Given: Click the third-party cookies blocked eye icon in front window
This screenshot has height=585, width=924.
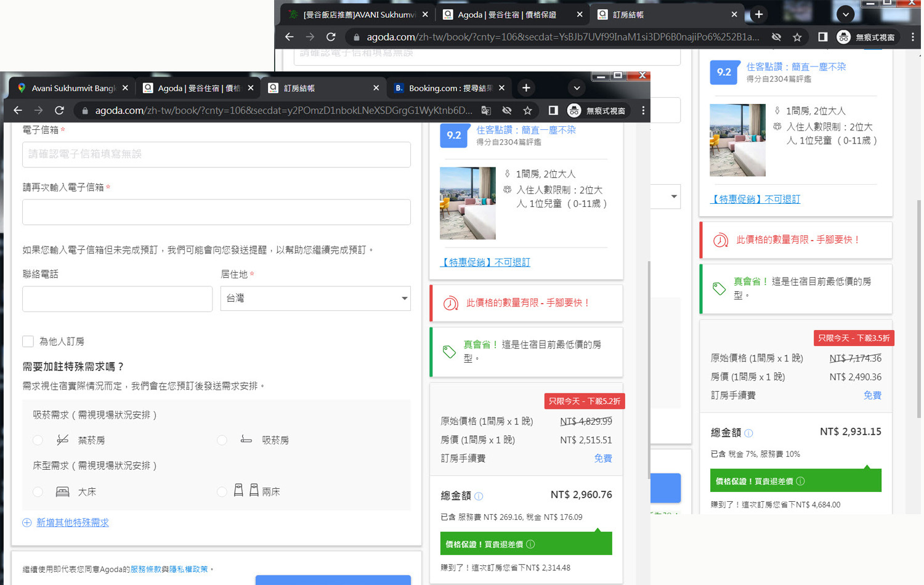Looking at the screenshot, I should click(507, 110).
